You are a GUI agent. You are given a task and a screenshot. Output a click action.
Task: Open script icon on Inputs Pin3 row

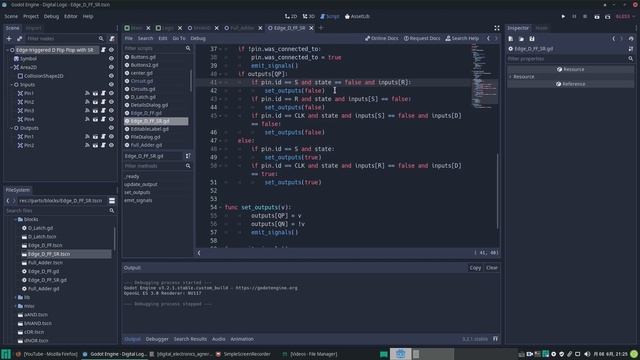coord(103,111)
